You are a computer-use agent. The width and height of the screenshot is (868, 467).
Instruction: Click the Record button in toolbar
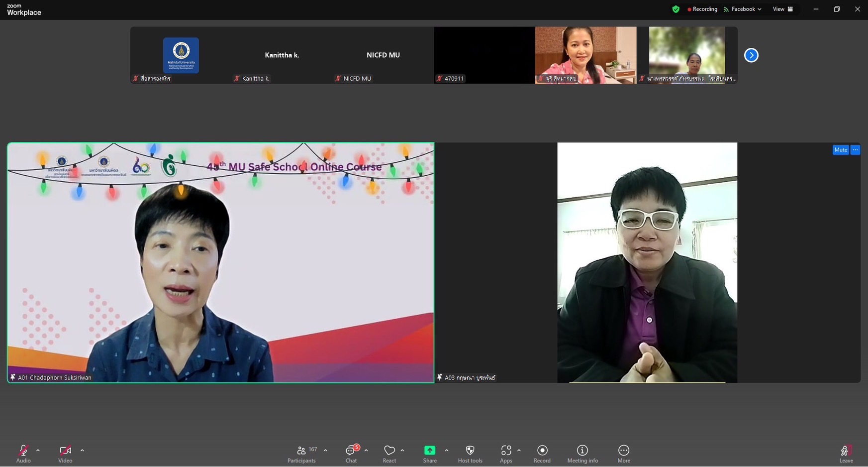tap(542, 454)
